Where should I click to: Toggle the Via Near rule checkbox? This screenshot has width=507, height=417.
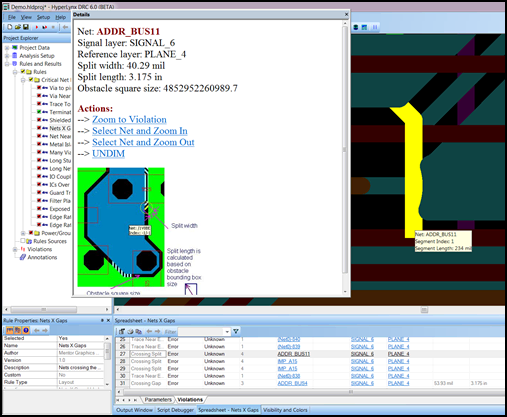point(39,96)
